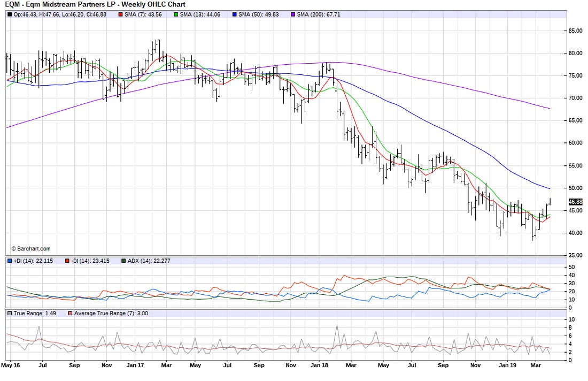Image resolution: width=588 pixels, height=381 pixels.
Task: Click the 40 level on the ADX scale
Action: pyautogui.click(x=572, y=276)
